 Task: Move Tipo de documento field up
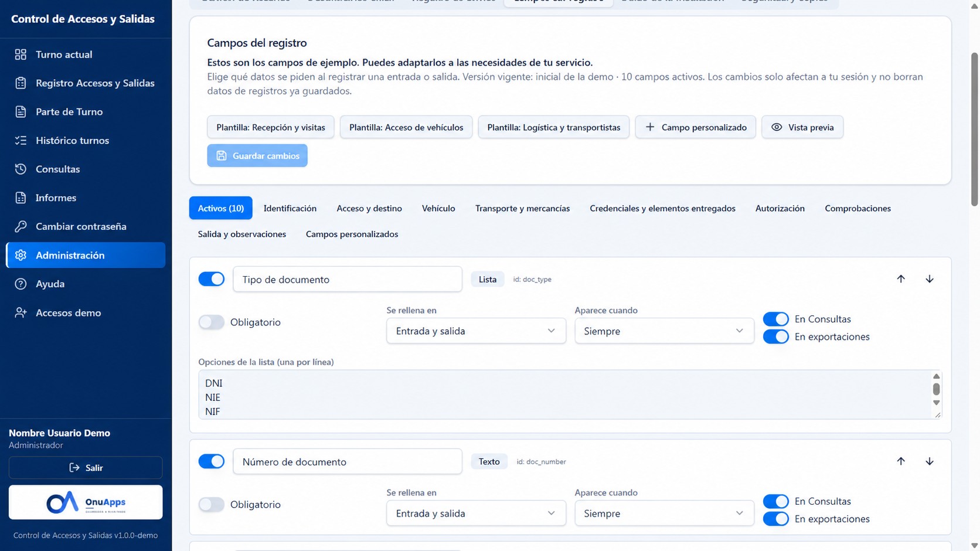tap(901, 279)
